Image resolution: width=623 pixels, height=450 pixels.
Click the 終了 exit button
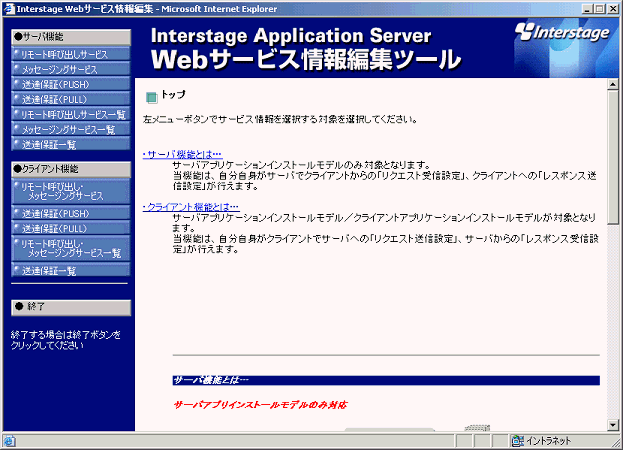tap(71, 307)
